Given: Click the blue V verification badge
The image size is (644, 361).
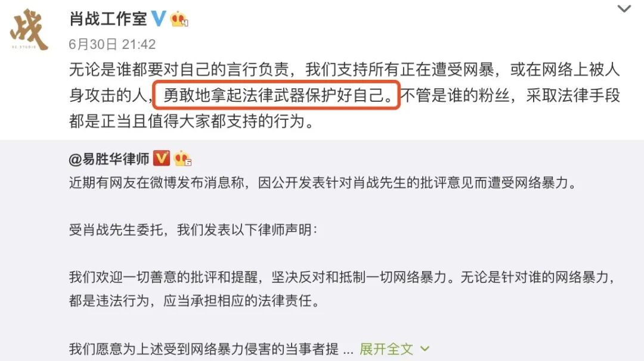Looking at the screenshot, I should (x=159, y=18).
